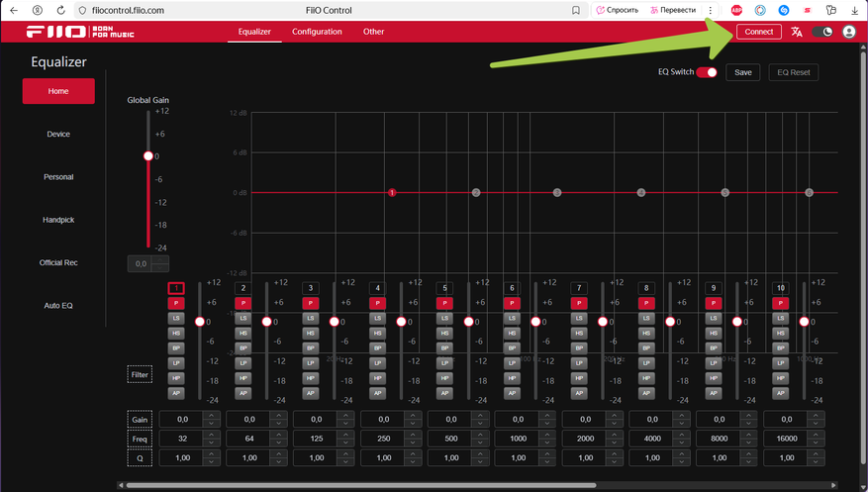
Task: Click the FiiO logo
Action: [80, 32]
